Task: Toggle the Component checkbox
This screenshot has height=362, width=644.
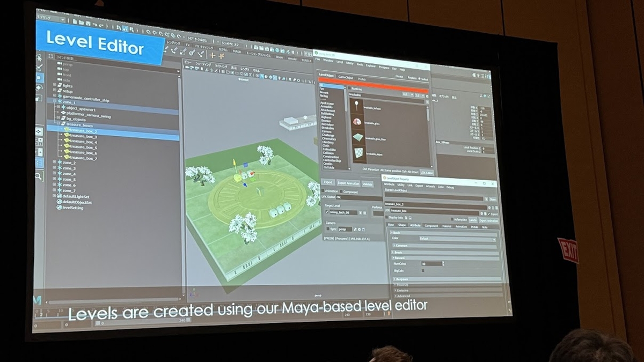Action: (x=341, y=191)
